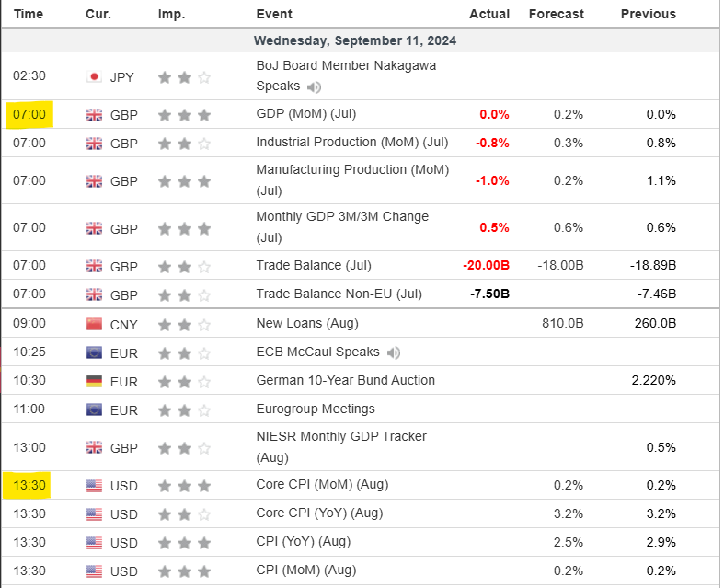Viewport: 724px width, 588px height.
Task: Open the German 10-Year Bund Auction event
Action: pos(345,380)
